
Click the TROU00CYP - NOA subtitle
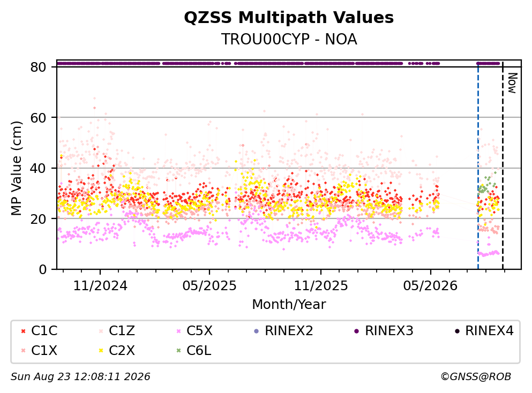coord(289,39)
